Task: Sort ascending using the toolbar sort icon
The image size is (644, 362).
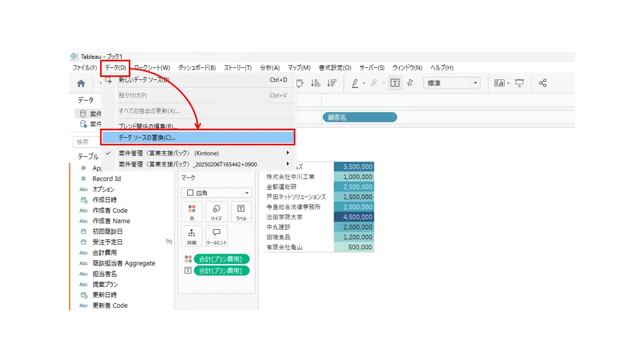Action: [x=315, y=83]
